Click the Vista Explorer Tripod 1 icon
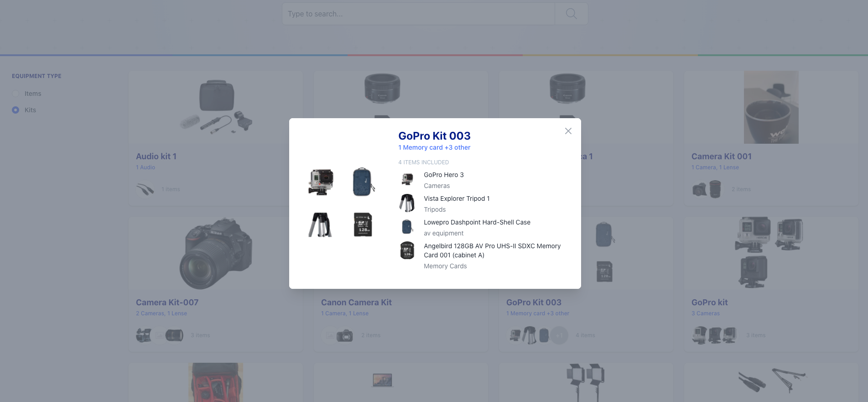Viewport: 868px width, 402px height. [x=407, y=203]
